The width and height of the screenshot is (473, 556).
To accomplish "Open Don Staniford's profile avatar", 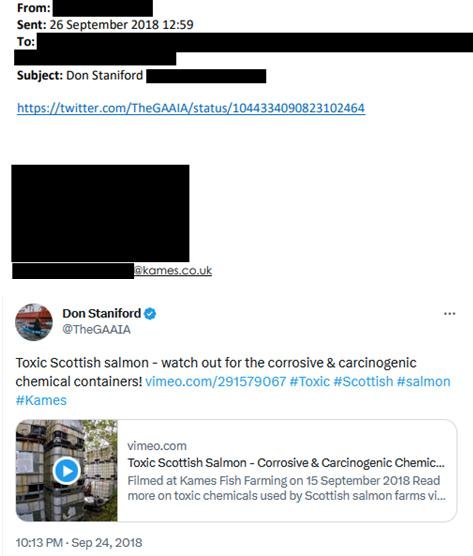I will (34, 322).
